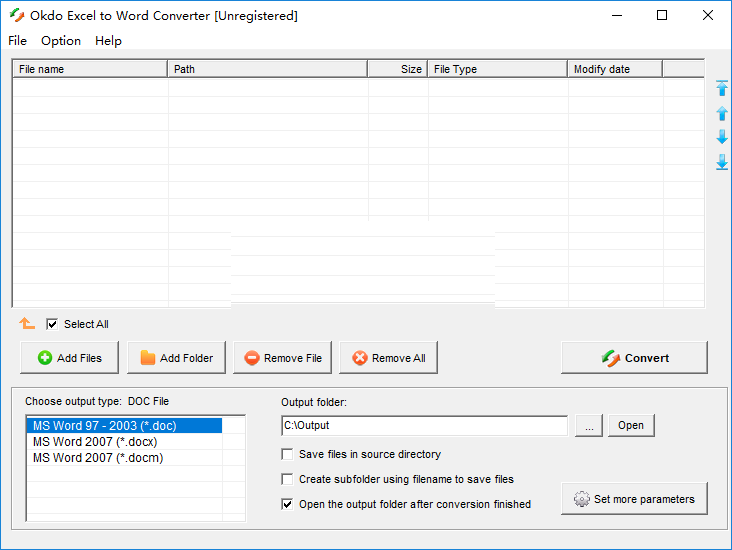Click the Open output folder button
The width and height of the screenshot is (732, 550).
[631, 425]
